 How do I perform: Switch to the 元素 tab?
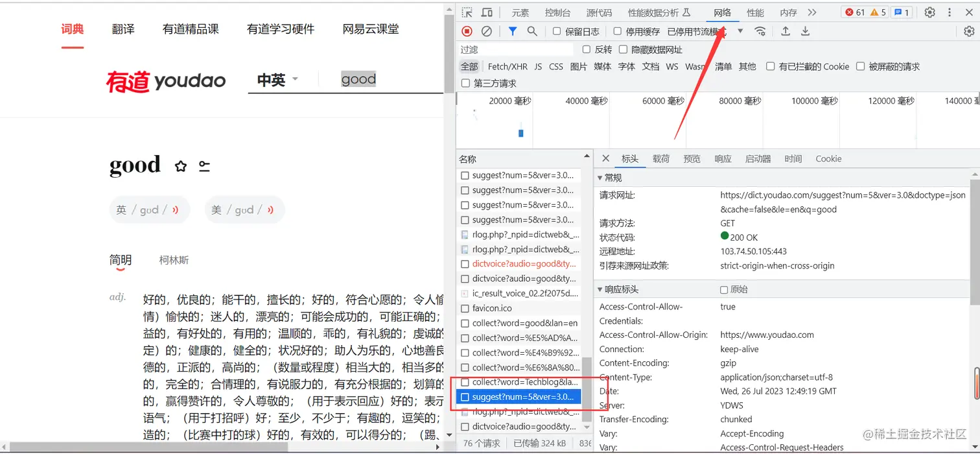tap(520, 12)
